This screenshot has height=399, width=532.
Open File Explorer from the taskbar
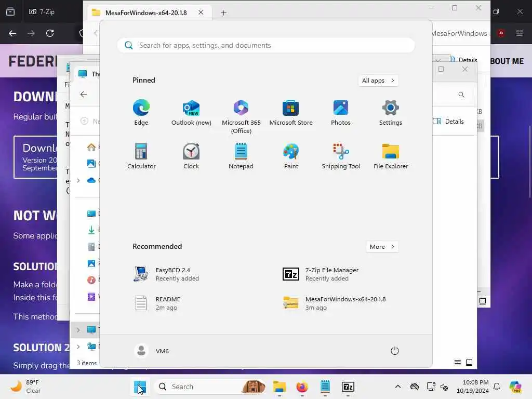tap(279, 387)
